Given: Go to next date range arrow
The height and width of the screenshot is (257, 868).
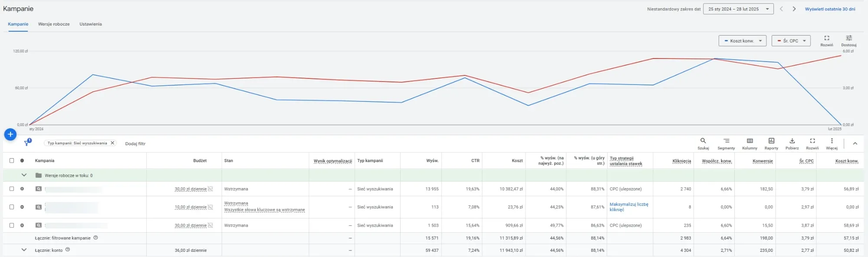Looking at the screenshot, I should (794, 9).
